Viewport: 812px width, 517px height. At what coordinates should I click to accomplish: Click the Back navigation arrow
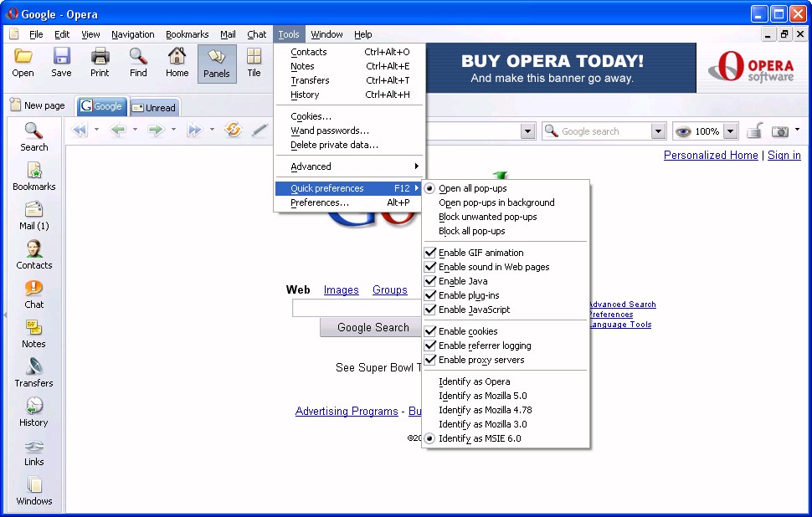tap(118, 130)
